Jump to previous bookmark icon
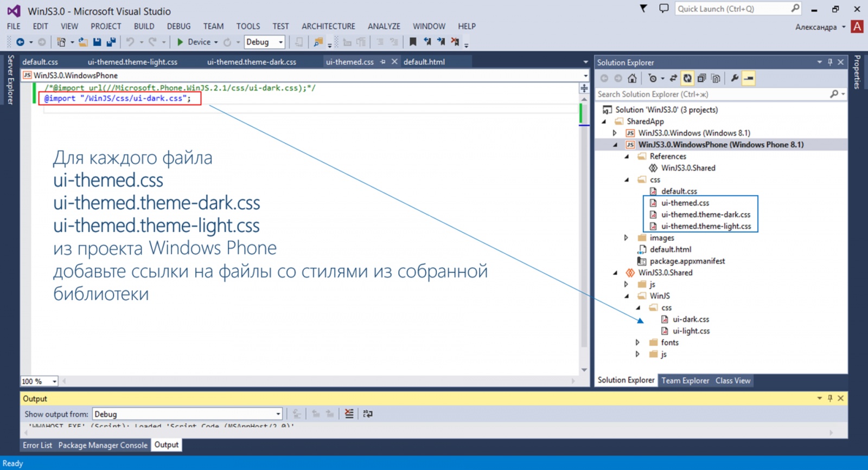The width and height of the screenshot is (868, 470). pyautogui.click(x=427, y=42)
